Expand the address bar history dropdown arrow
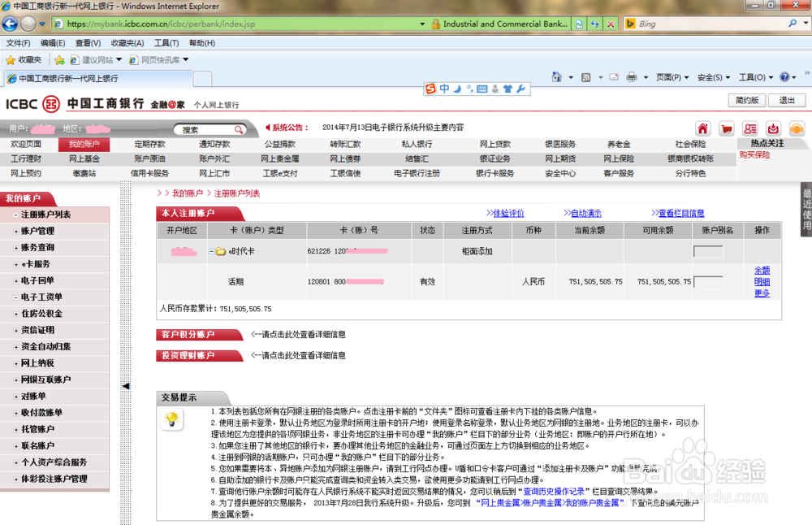812x525 pixels. pyautogui.click(x=422, y=24)
